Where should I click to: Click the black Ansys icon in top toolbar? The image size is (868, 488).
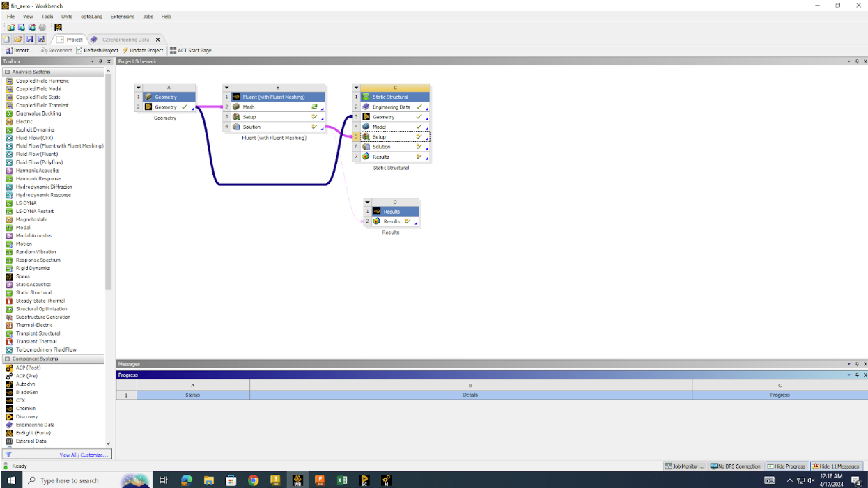coord(58,28)
